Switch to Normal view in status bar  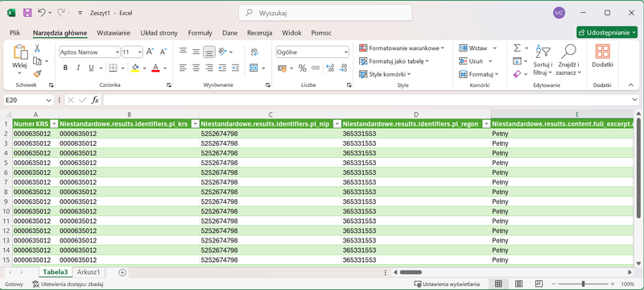(x=498, y=284)
